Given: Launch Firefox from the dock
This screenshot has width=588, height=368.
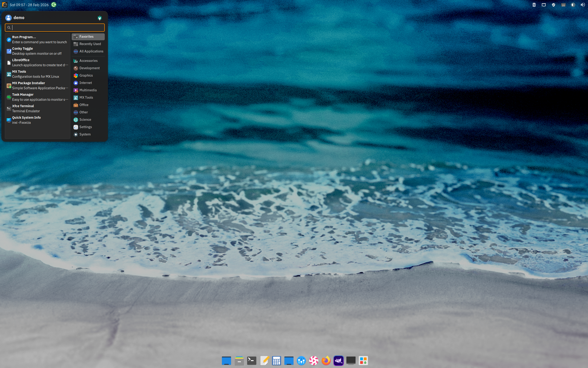Looking at the screenshot, I should coord(326,360).
